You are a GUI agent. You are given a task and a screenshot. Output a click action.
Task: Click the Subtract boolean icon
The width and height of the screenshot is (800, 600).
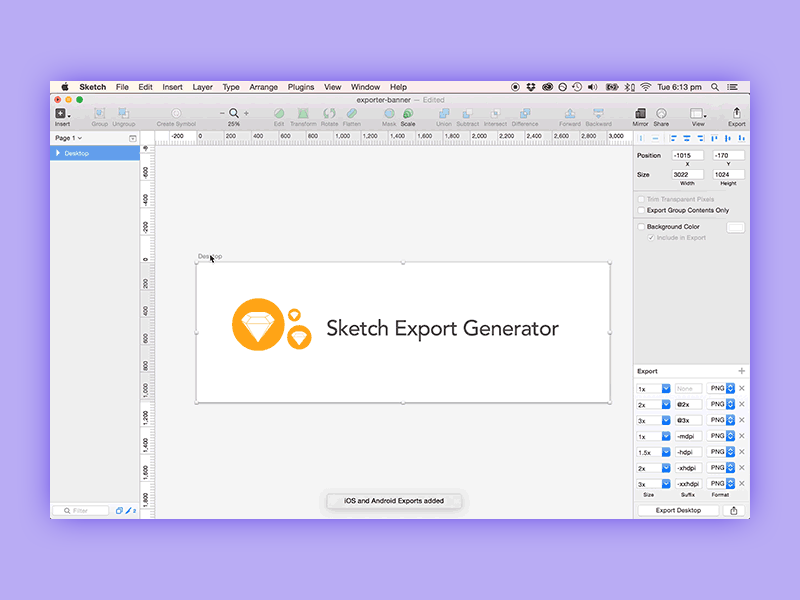click(467, 114)
